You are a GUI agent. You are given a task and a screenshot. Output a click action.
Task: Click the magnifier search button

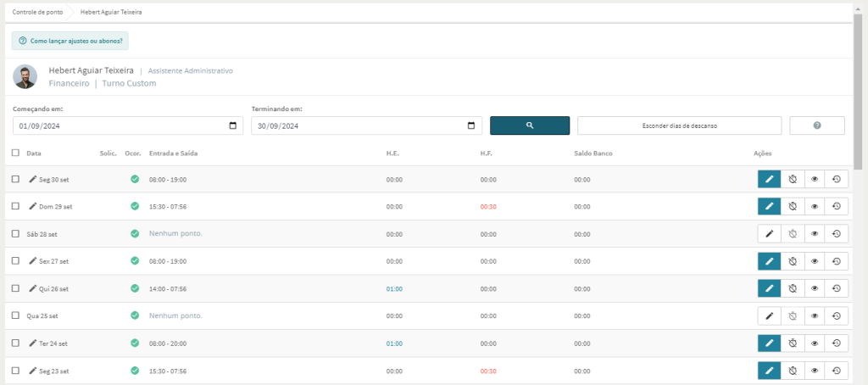pyautogui.click(x=530, y=126)
